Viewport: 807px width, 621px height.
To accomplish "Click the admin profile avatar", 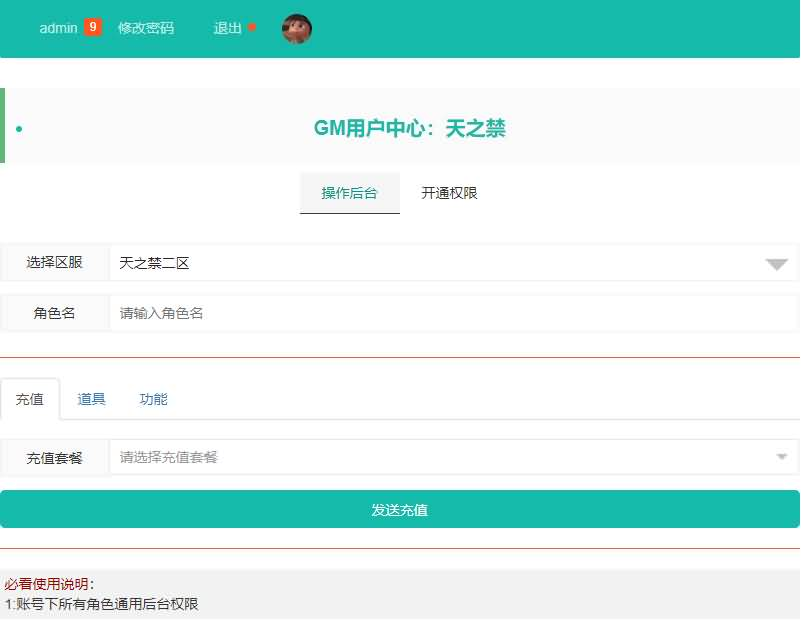I will click(297, 29).
